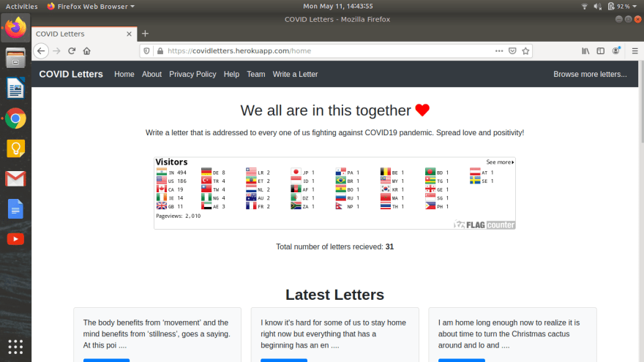Image resolution: width=644 pixels, height=362 pixels.
Task: Click Browse more letters link
Action: (x=590, y=75)
